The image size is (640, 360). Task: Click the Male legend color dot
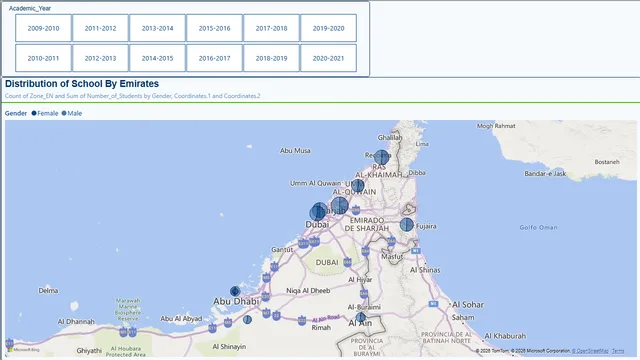[64, 113]
